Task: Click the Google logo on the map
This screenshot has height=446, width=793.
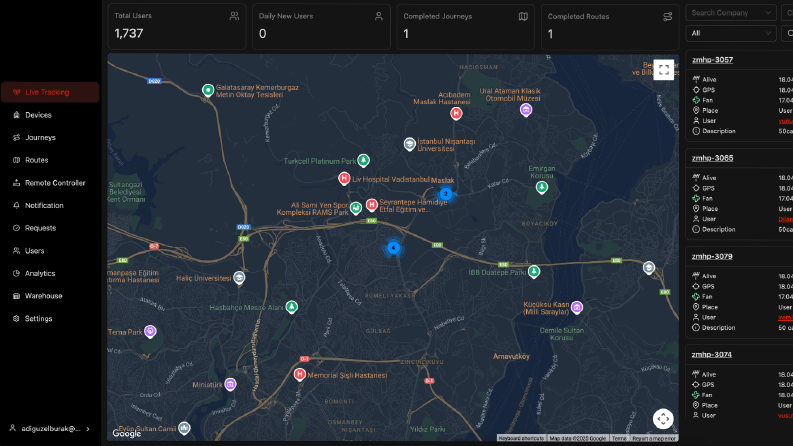Action: 126,433
